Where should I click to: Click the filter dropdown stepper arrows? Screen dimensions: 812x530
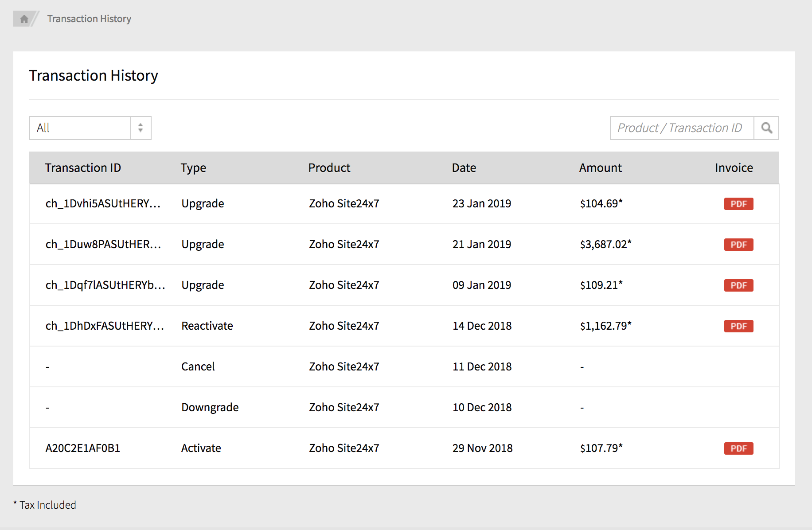click(x=141, y=128)
